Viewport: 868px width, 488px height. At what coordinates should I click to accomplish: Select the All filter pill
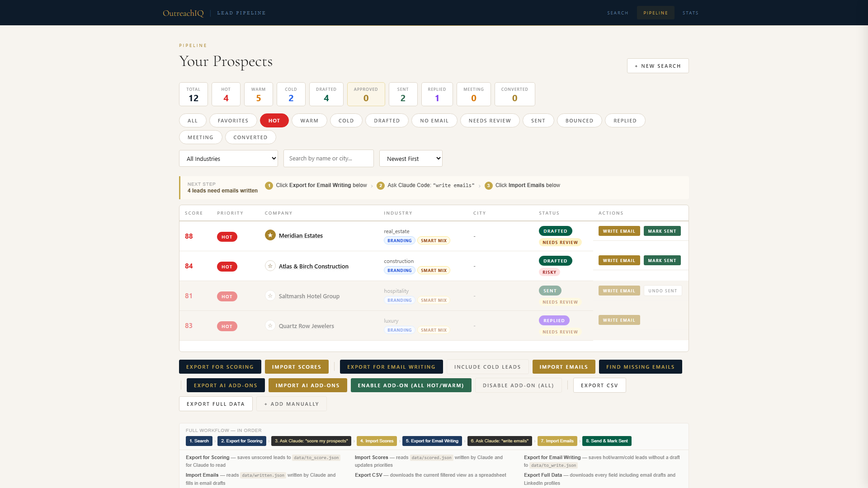[x=193, y=121]
